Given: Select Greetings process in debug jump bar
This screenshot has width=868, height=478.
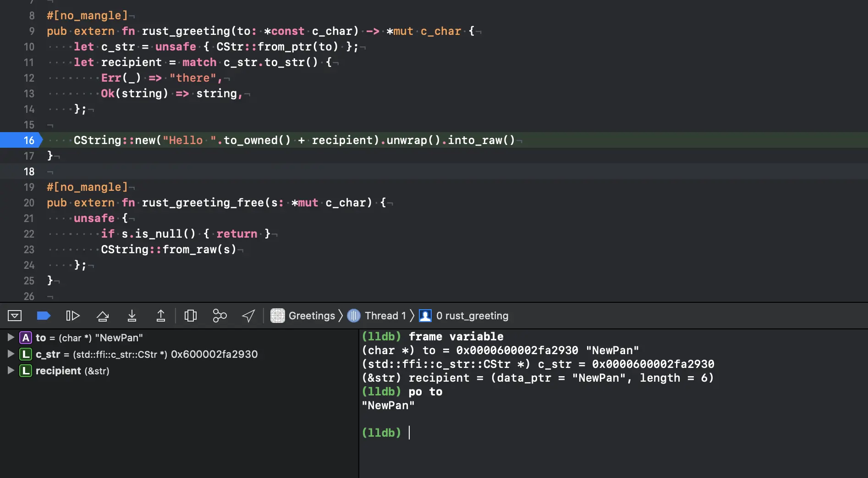Looking at the screenshot, I should [303, 316].
